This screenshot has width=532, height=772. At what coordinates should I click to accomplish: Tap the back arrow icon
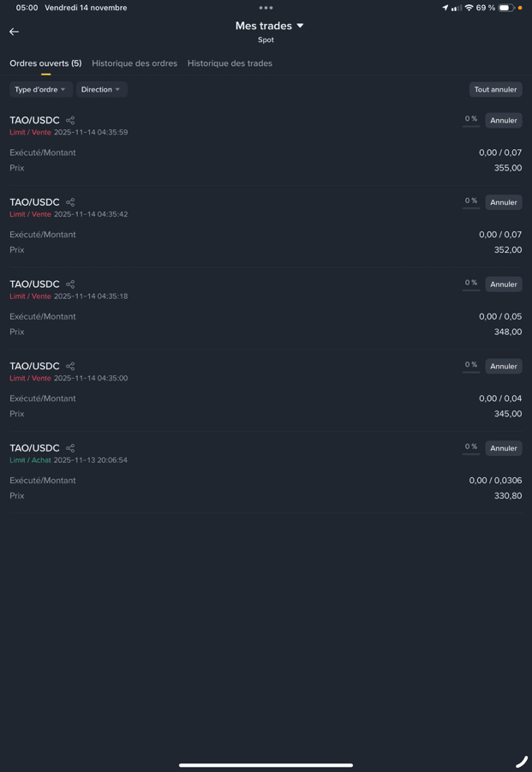(x=14, y=32)
